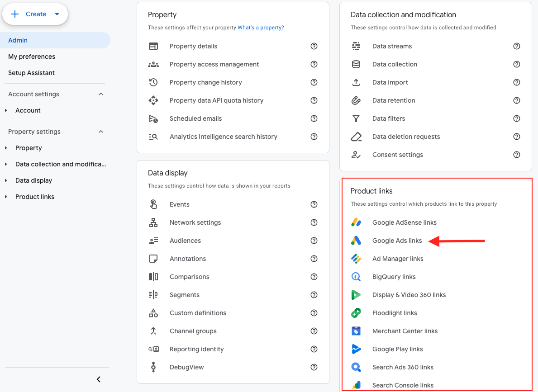Collapse the Property settings section
This screenshot has width=538, height=392.
[101, 132]
